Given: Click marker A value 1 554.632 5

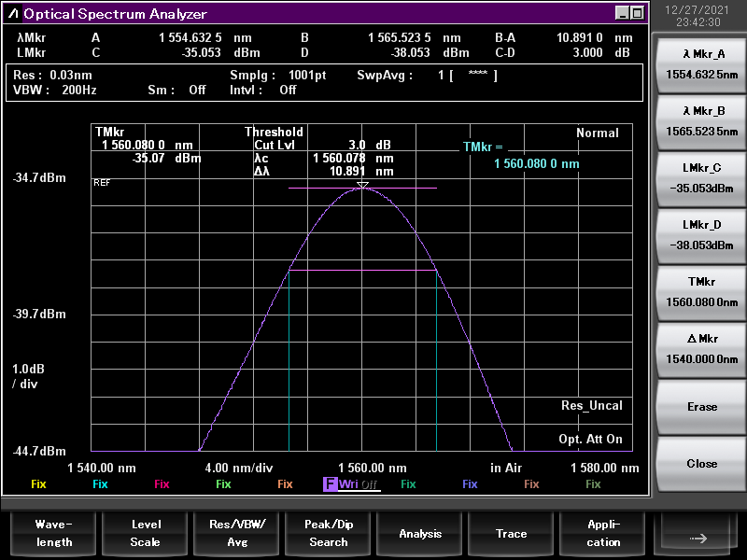Looking at the screenshot, I should (x=190, y=37).
